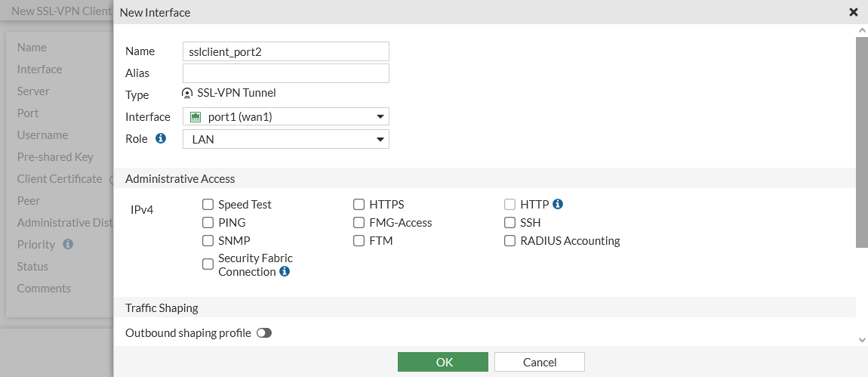The height and width of the screenshot is (377, 868).
Task: Check the HTTPS administrative access box
Action: pos(359,205)
